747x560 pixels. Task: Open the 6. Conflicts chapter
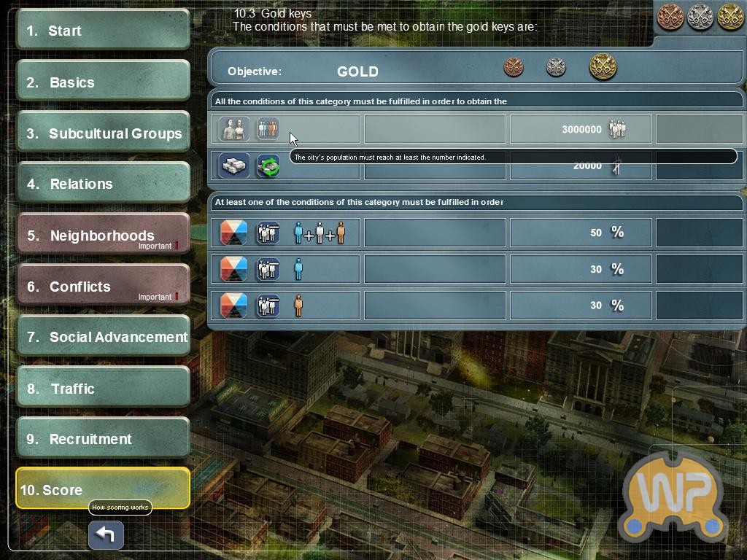coord(104,285)
